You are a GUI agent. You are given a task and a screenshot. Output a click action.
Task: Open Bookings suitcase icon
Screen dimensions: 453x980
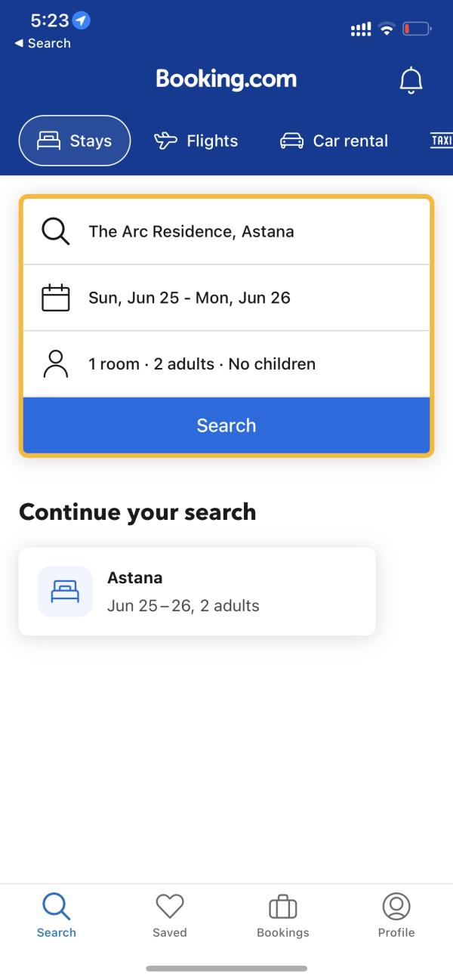283,906
